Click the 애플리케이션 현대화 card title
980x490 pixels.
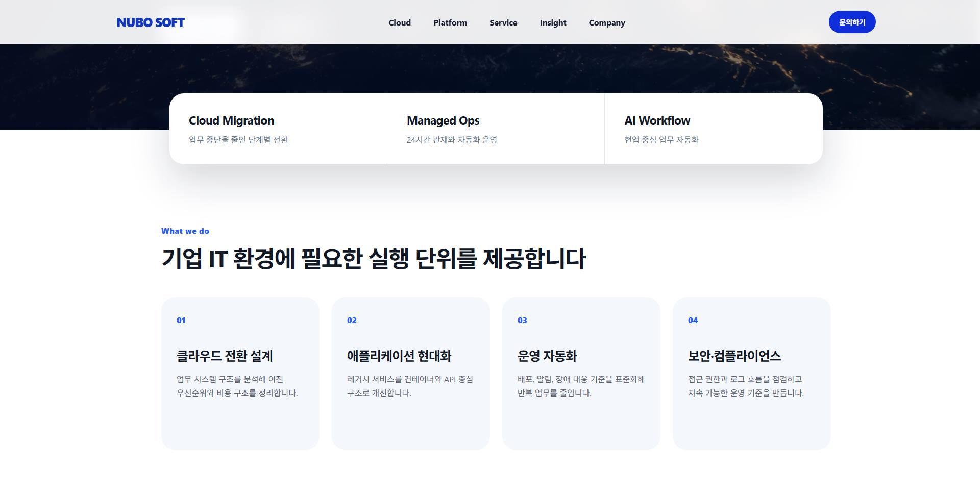[399, 356]
